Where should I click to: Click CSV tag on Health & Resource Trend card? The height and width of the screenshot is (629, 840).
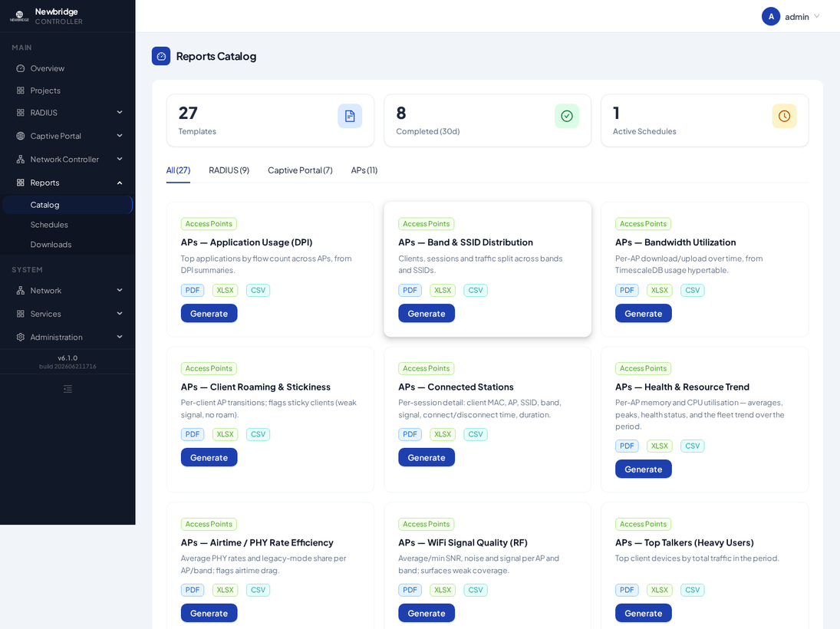click(692, 446)
